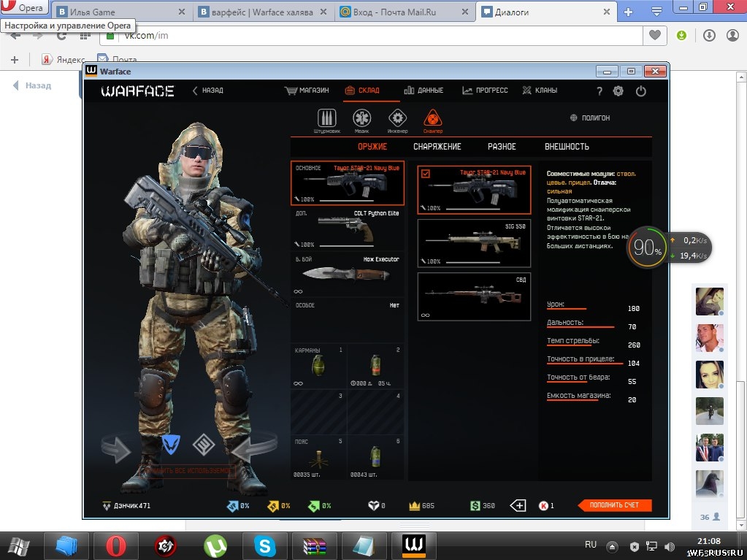This screenshot has height=560, width=747.
Task: Click the player name Дэнчик471
Action: pyautogui.click(x=132, y=506)
